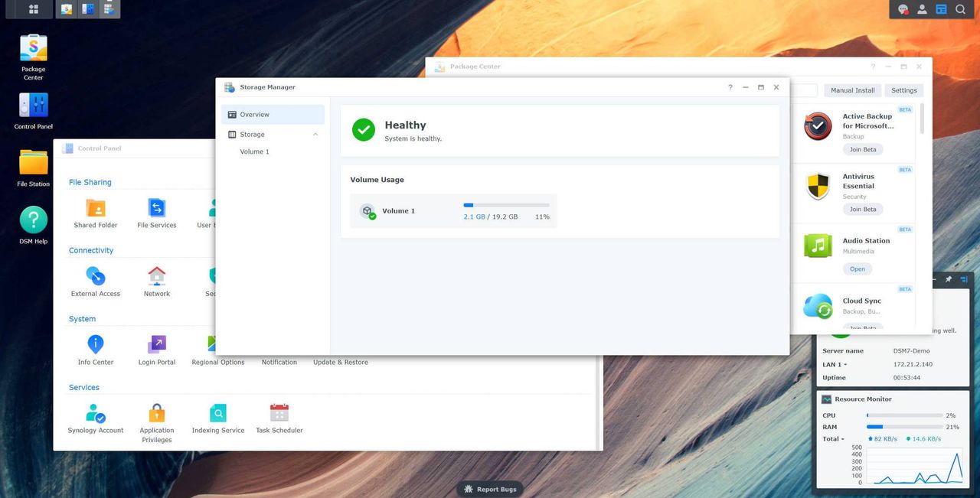The width and height of the screenshot is (980, 498).
Task: Click the Volume 1 usage progress bar
Action: [x=506, y=205]
